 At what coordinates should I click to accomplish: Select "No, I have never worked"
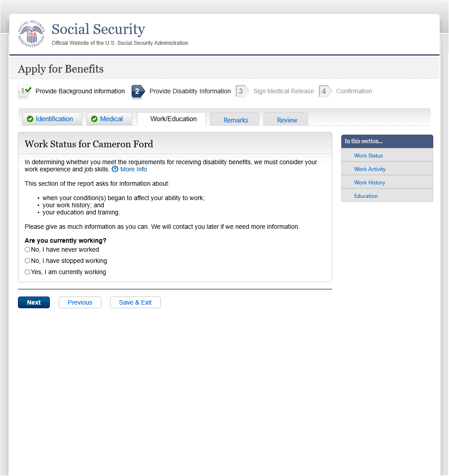point(27,249)
